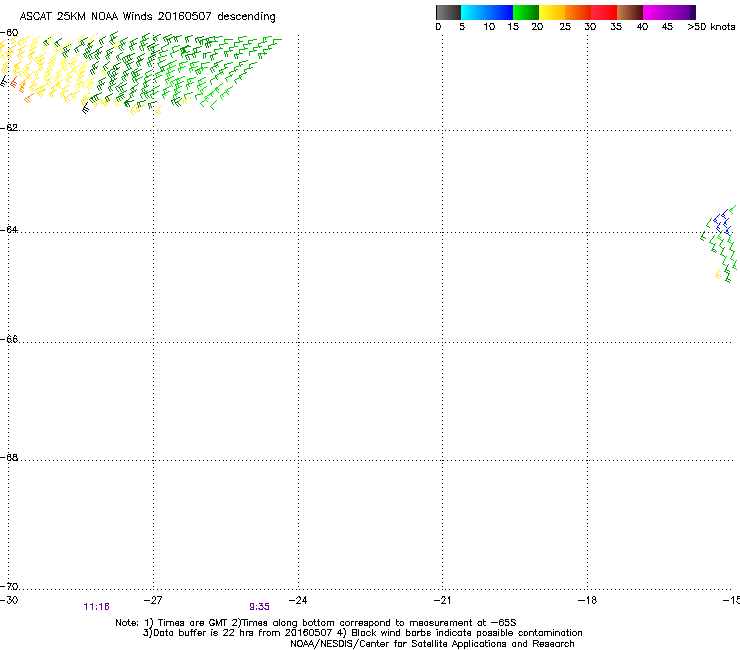Click the purple '9:35' time stamp
The height and width of the screenshot is (650, 740).
(x=259, y=607)
